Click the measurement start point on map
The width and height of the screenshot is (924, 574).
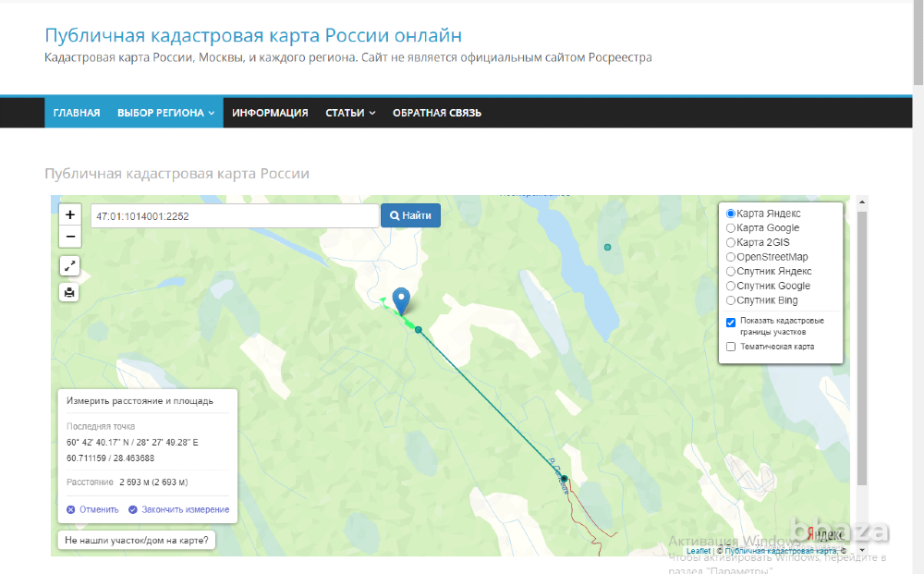(419, 330)
